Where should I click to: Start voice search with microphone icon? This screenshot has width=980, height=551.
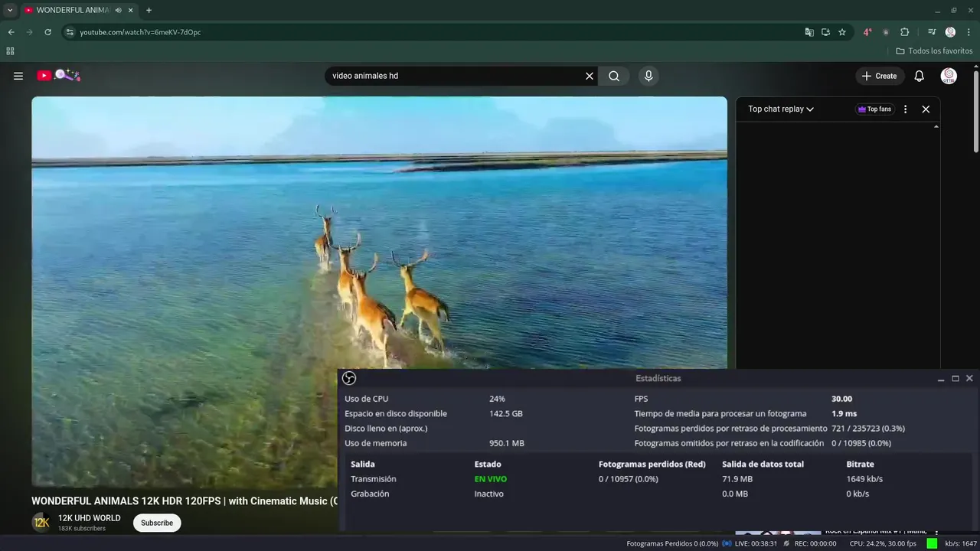pyautogui.click(x=648, y=76)
